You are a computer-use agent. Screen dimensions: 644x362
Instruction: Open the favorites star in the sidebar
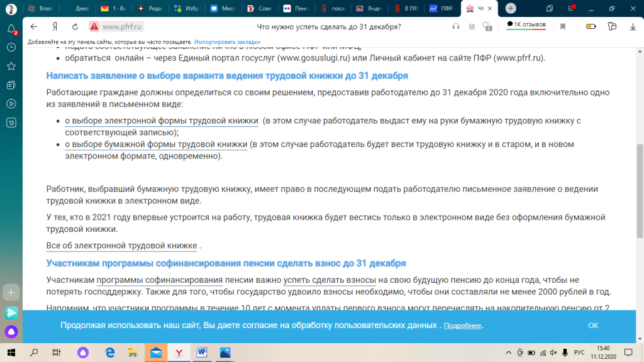coord(11,66)
